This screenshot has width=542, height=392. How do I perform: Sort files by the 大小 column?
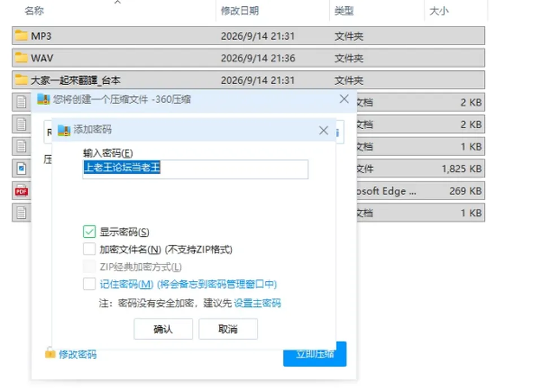pos(439,11)
